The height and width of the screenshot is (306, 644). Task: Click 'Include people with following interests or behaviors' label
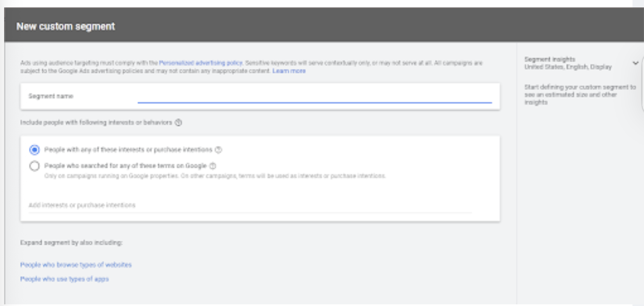[x=96, y=123]
